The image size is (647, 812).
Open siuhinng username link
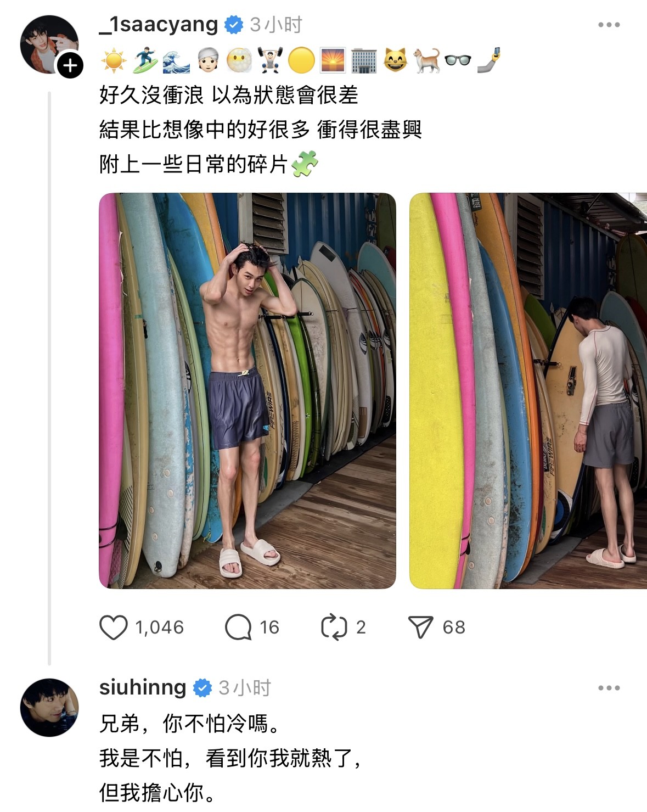click(x=143, y=687)
